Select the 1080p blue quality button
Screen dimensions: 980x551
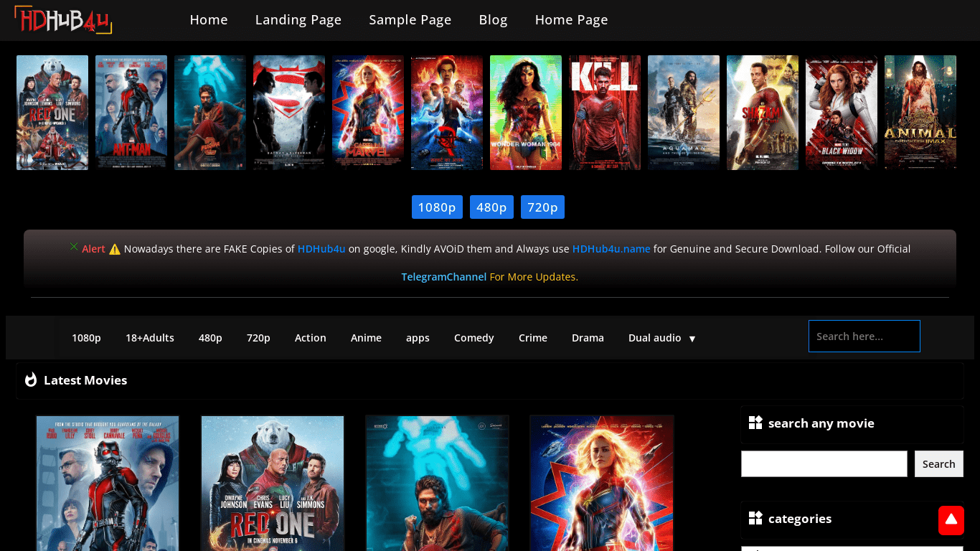click(x=437, y=207)
